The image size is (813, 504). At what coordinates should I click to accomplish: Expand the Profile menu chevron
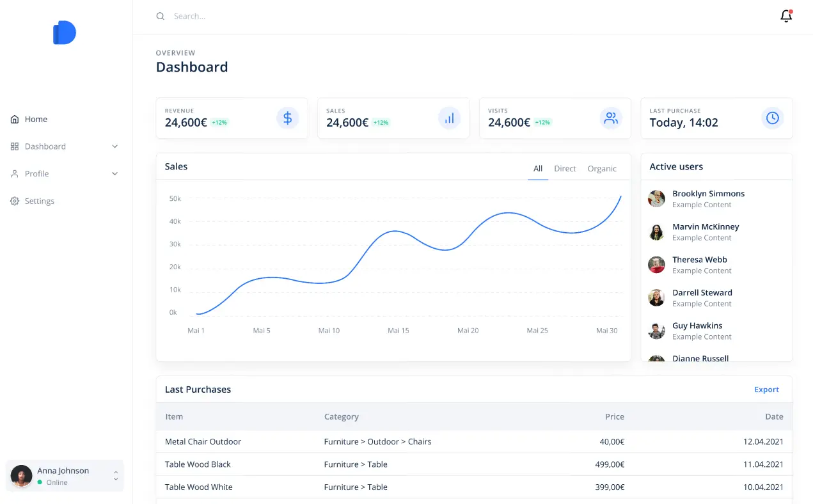pos(115,173)
